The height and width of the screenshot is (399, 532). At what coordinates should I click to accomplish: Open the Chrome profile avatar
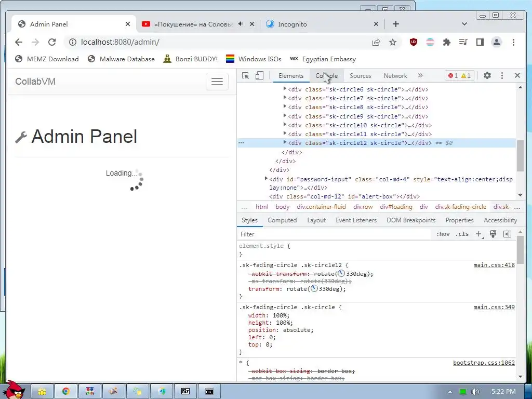[497, 42]
